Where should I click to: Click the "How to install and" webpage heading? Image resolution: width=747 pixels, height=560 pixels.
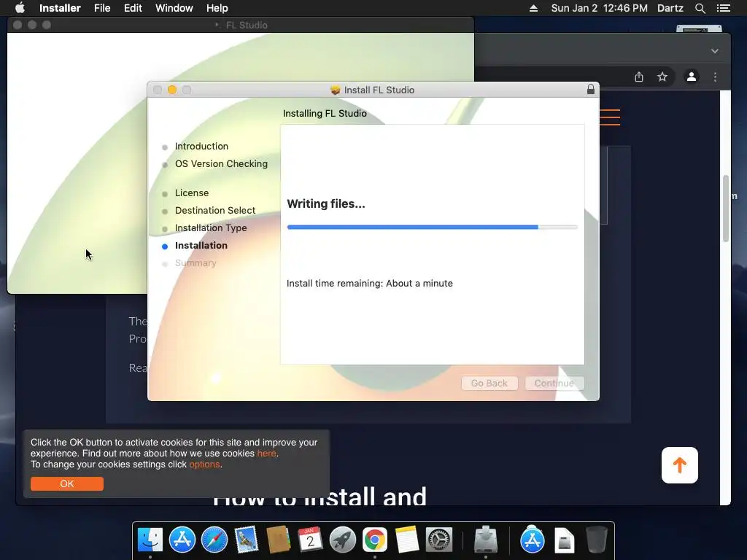click(x=320, y=497)
